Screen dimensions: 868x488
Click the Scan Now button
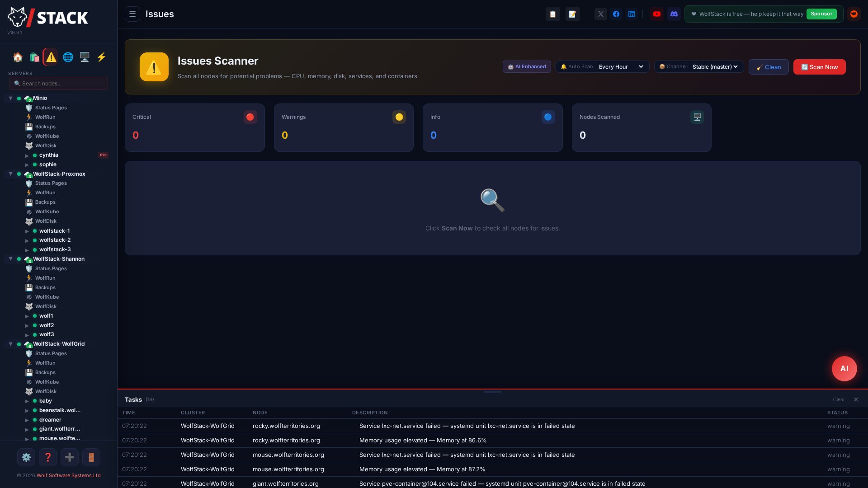[x=819, y=67]
